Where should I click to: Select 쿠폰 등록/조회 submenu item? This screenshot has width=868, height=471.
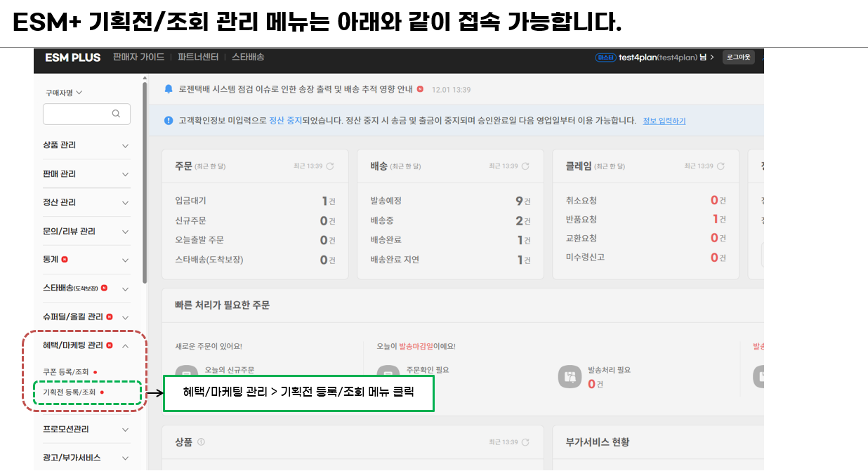click(66, 372)
